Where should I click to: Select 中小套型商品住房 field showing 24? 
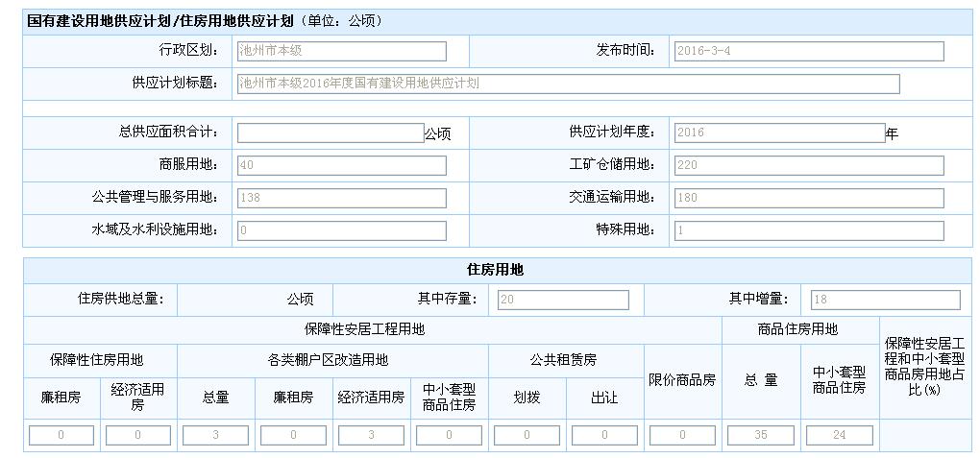tap(839, 436)
